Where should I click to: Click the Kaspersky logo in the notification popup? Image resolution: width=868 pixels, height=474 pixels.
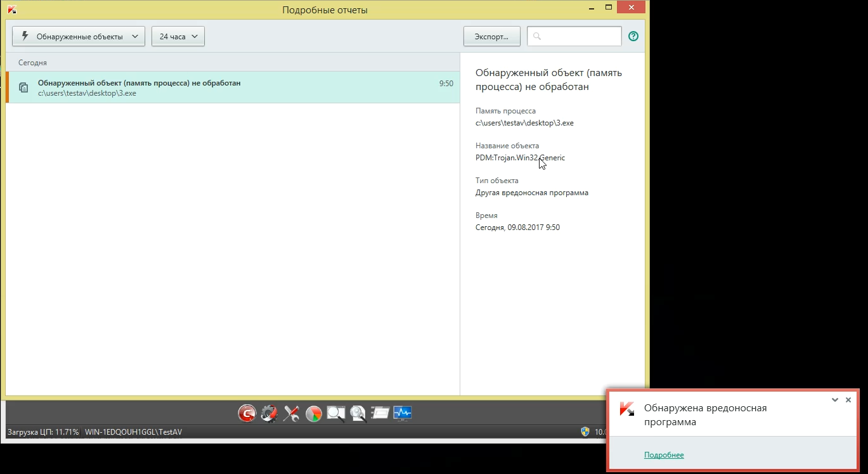coord(627,409)
